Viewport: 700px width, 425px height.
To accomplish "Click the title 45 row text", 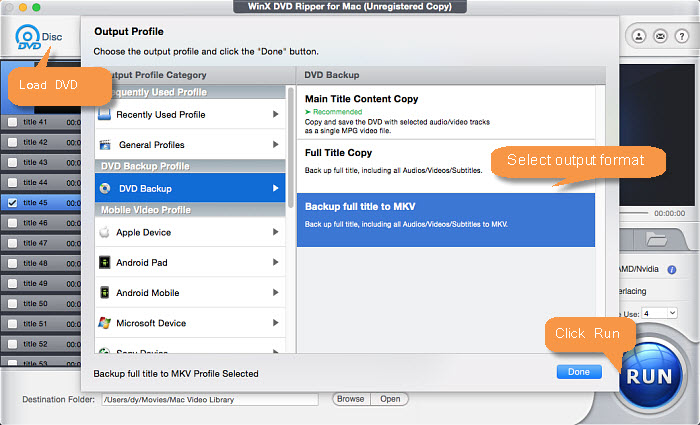I will 35,203.
